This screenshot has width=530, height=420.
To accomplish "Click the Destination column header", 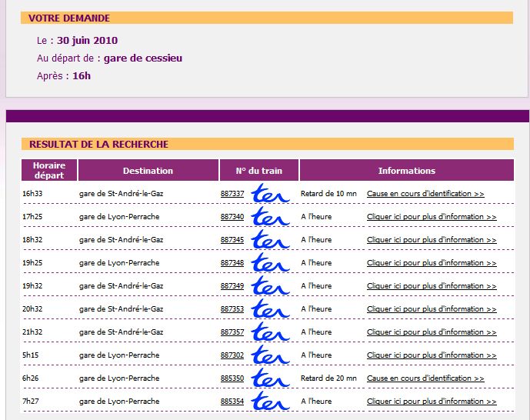I will pos(148,171).
